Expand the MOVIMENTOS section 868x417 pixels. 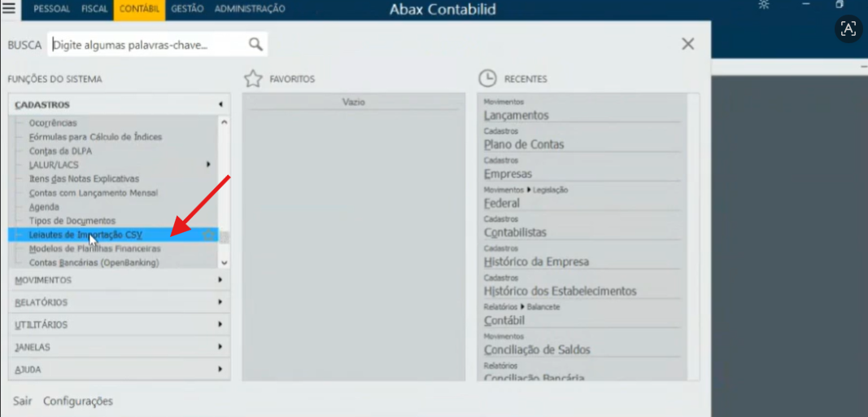coord(119,280)
